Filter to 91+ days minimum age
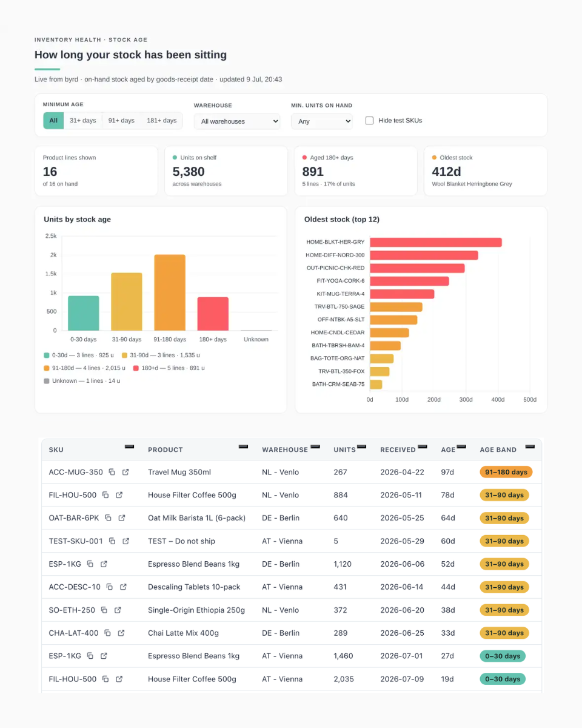The image size is (582, 728). 121,121
